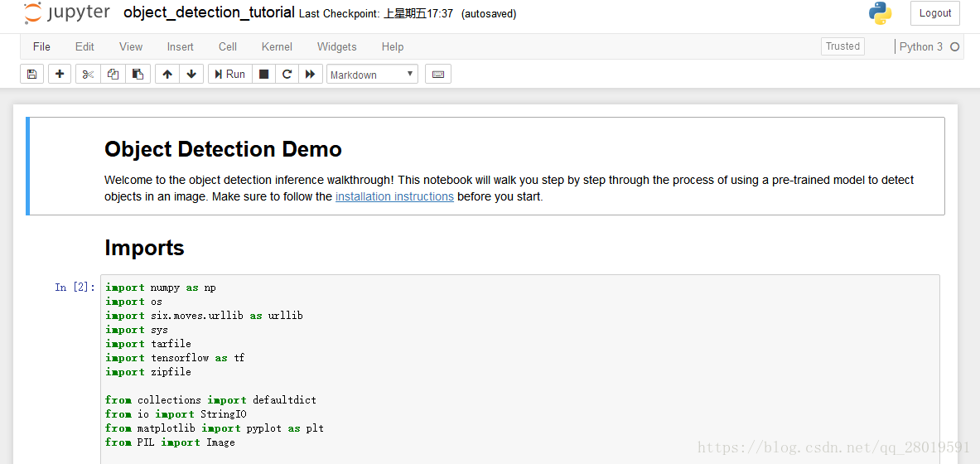Follow the installation instructions link
Viewport: 980px width, 464px height.
[x=394, y=197]
